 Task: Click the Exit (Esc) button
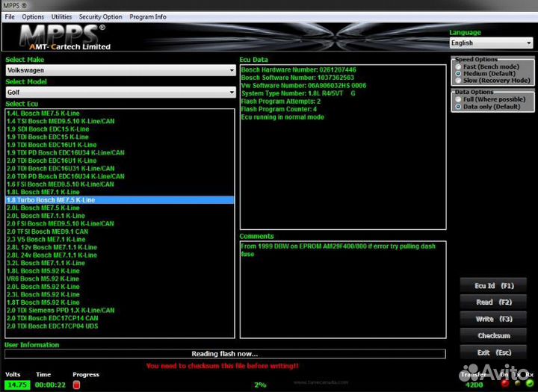point(493,352)
